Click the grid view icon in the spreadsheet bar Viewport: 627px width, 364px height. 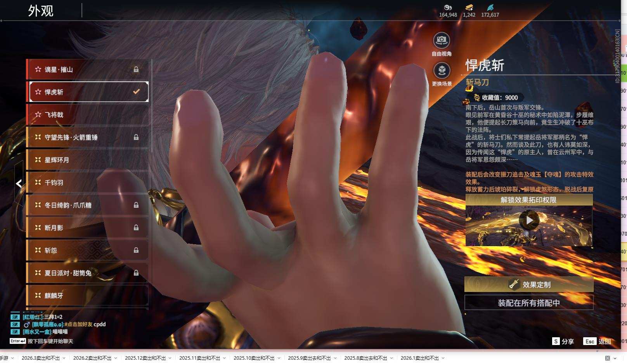click(x=608, y=358)
